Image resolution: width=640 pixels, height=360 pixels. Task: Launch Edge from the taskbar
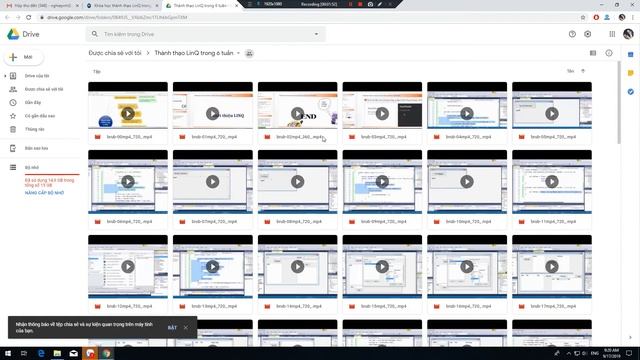pos(41,353)
